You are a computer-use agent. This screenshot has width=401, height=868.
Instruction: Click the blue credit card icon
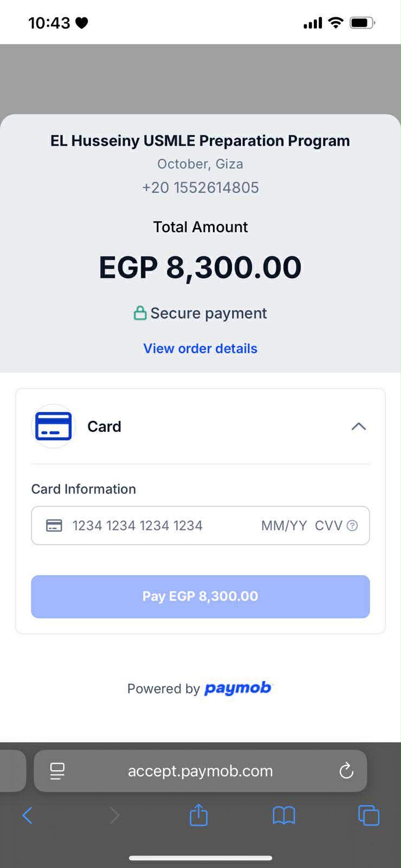pos(53,426)
